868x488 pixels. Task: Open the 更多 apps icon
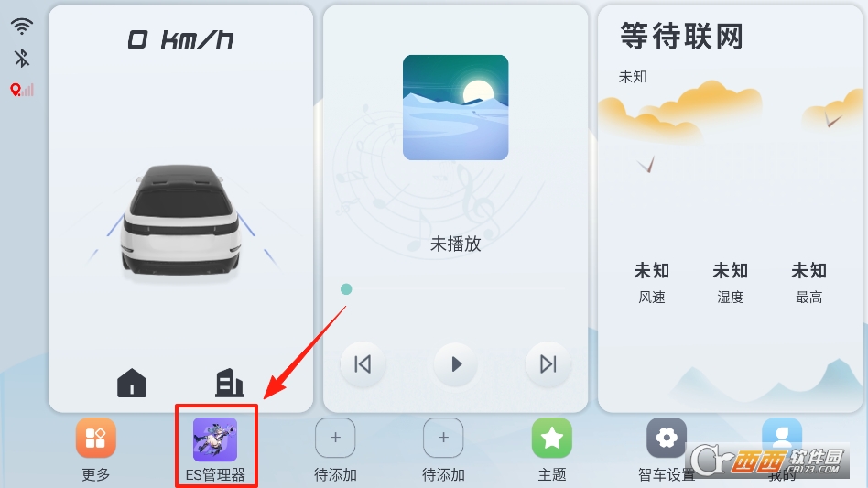click(x=96, y=438)
